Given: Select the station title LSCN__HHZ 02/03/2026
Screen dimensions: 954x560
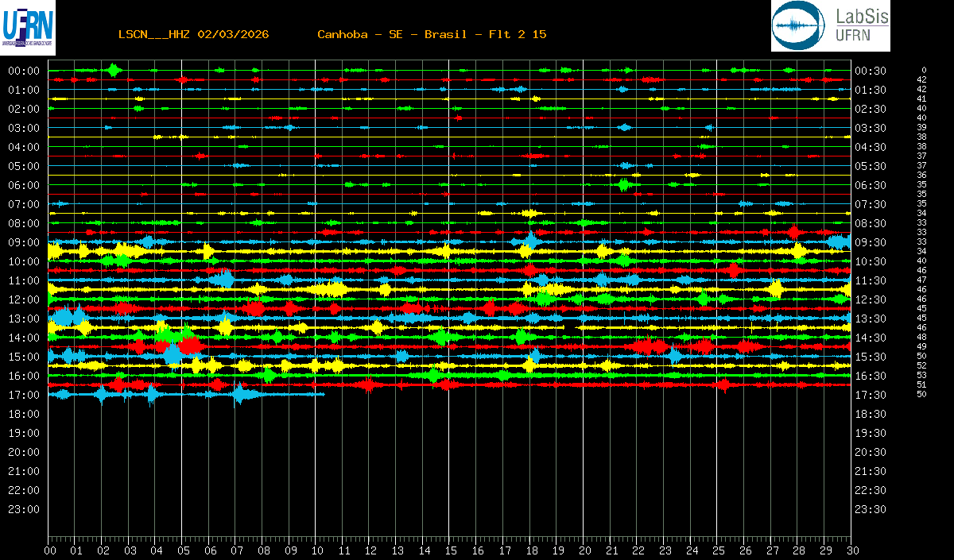Looking at the screenshot, I should coord(193,34).
